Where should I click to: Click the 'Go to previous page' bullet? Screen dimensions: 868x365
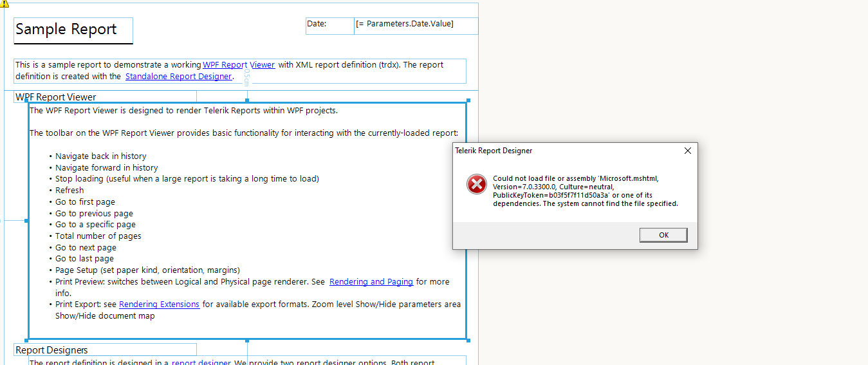[x=94, y=213]
